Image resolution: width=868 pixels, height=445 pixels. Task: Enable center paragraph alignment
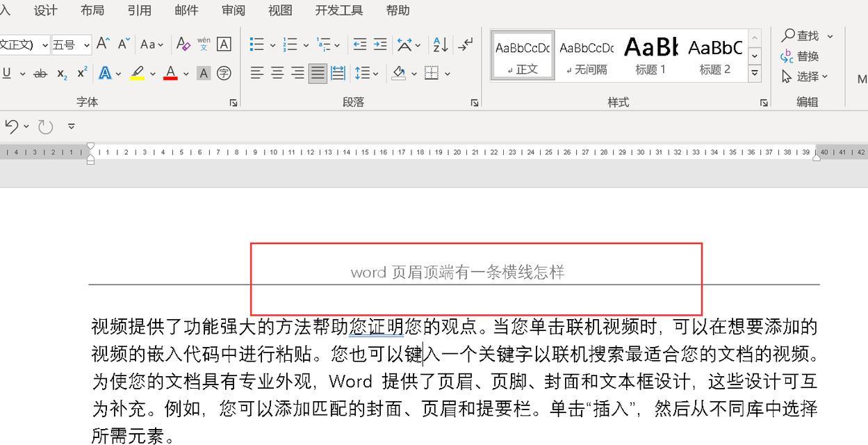pyautogui.click(x=279, y=72)
